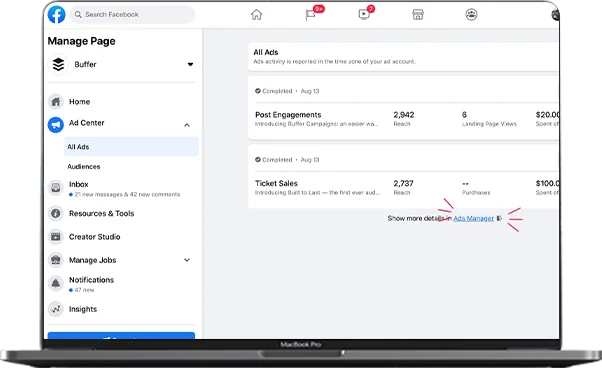Click Completed checkmark icon on Post Engagements card
The image size is (602, 368).
click(x=258, y=91)
